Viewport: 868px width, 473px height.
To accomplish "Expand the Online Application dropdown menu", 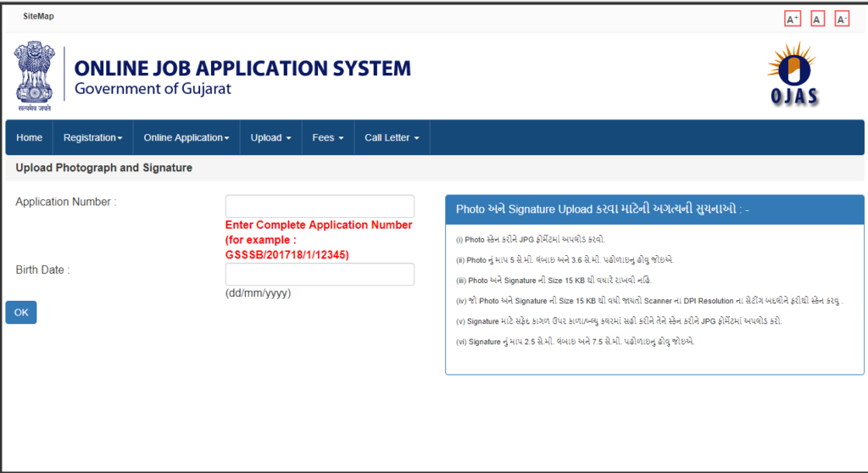I will [186, 137].
